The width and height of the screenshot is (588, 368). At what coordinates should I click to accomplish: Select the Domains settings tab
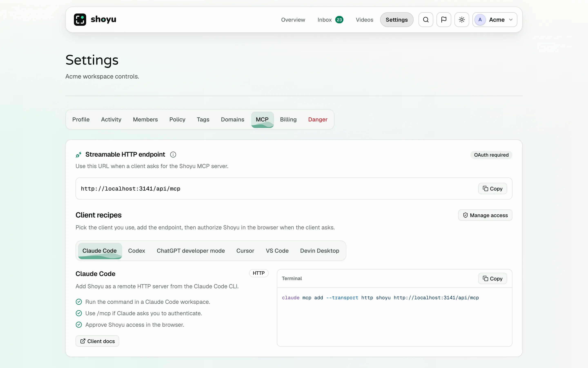(232, 120)
